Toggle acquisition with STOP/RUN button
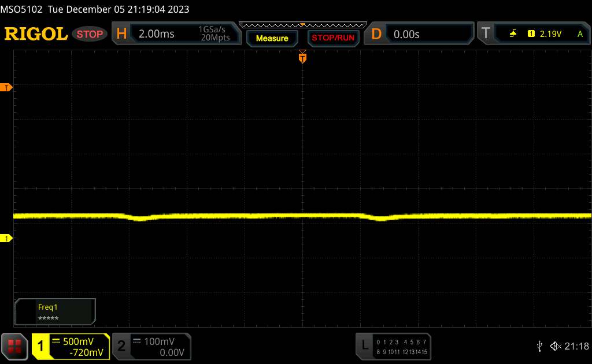 click(x=333, y=38)
